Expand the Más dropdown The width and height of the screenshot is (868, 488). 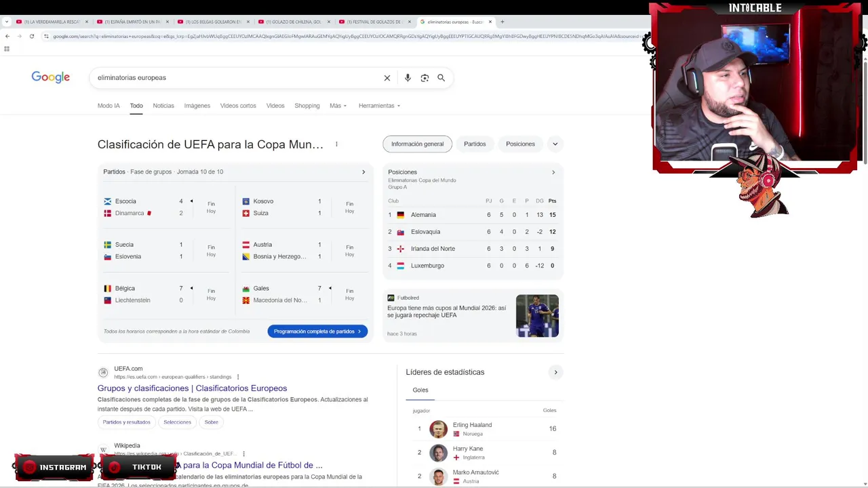click(338, 106)
